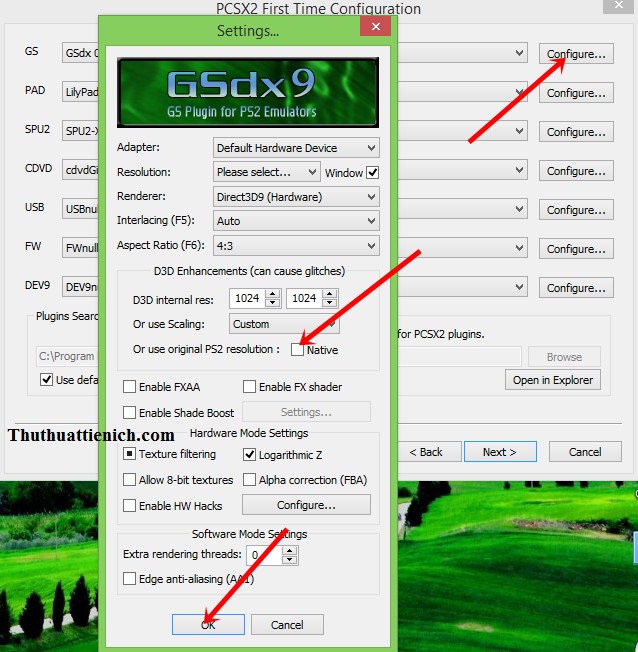The width and height of the screenshot is (638, 652).
Task: Uncheck Logarithmic Z
Action: pyautogui.click(x=249, y=454)
